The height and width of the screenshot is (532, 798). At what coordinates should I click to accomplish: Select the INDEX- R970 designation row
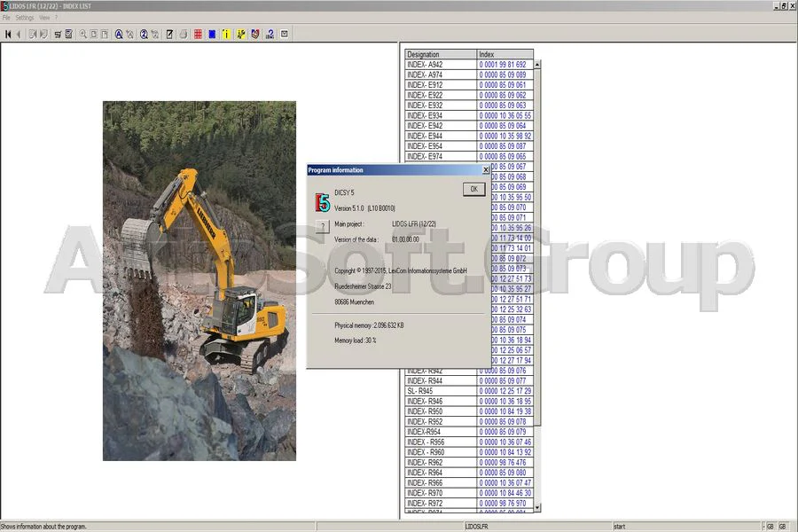point(441,493)
